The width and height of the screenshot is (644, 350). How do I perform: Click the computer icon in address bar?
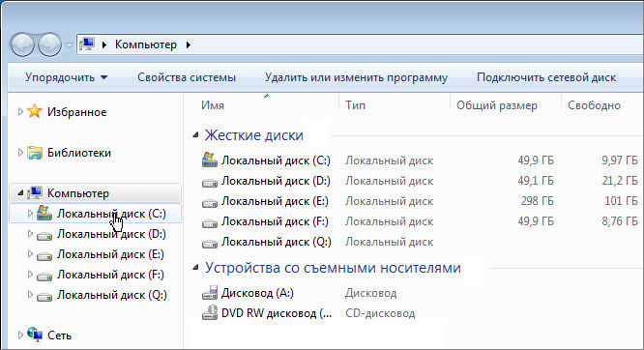coord(87,44)
